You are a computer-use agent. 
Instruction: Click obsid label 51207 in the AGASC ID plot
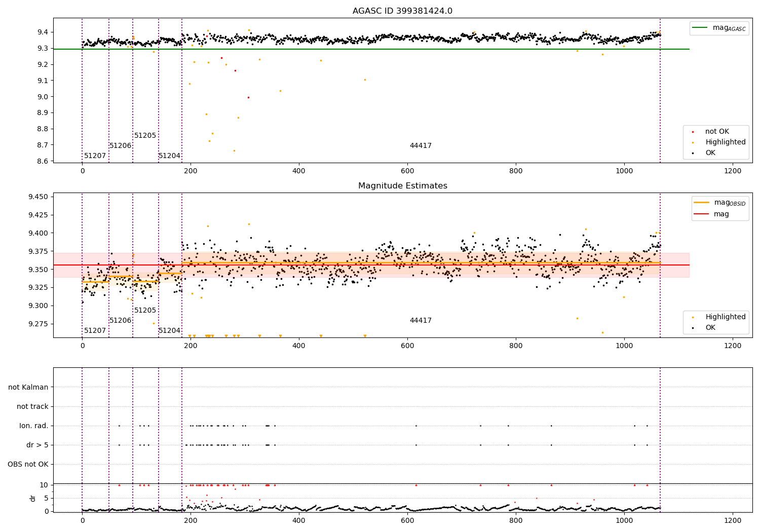(95, 156)
